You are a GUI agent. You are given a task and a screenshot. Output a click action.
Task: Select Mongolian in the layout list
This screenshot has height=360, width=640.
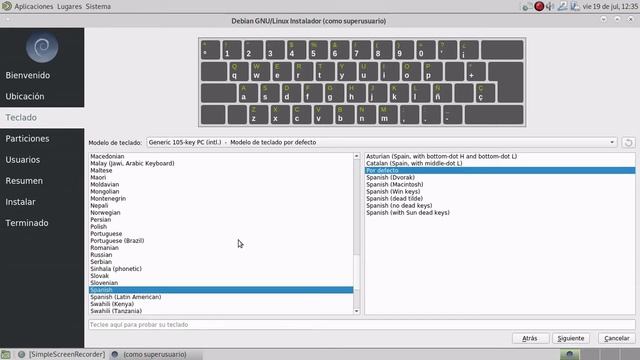(221, 191)
